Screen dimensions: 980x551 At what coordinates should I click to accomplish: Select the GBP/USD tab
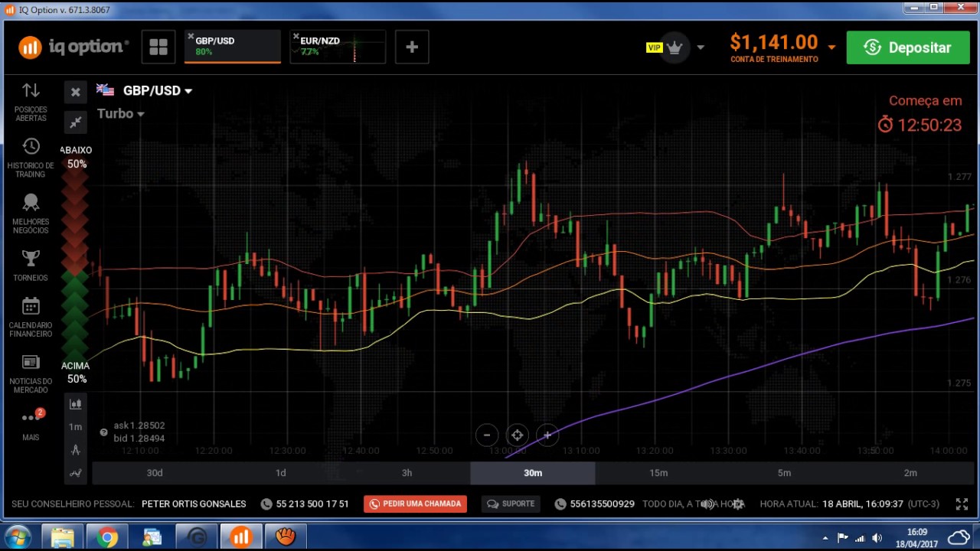233,47
